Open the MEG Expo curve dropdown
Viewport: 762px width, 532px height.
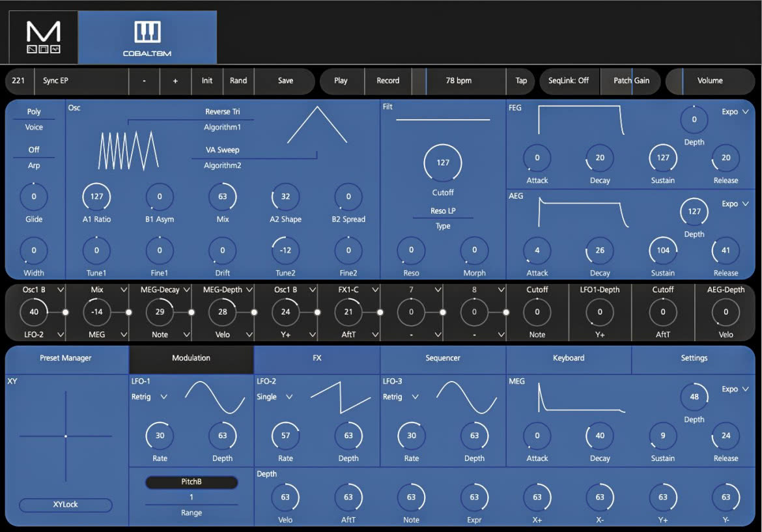pos(735,389)
